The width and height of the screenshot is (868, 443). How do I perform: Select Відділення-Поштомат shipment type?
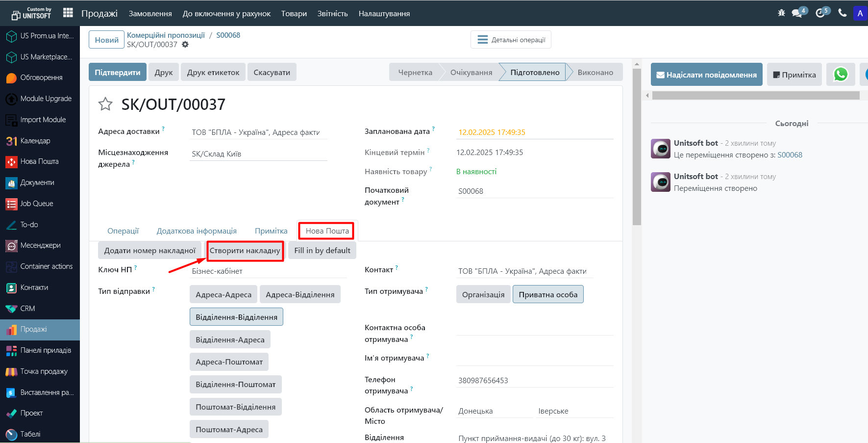235,384
